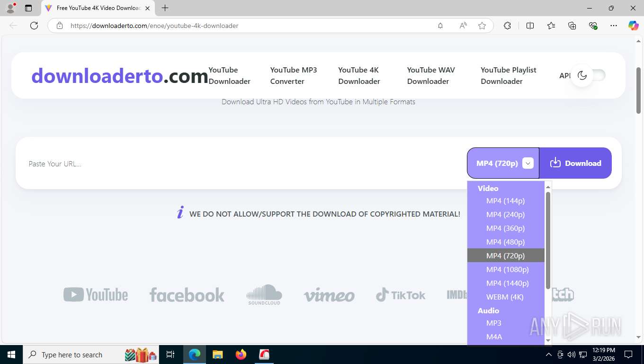The image size is (644, 364).
Task: Select MP4 (360p) from format list
Action: (x=505, y=228)
